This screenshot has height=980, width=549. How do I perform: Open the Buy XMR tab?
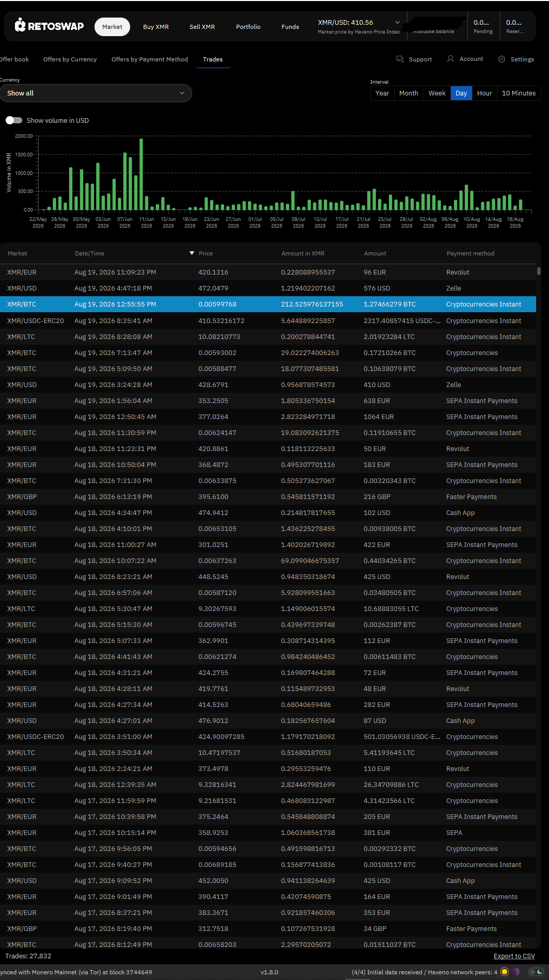click(156, 27)
